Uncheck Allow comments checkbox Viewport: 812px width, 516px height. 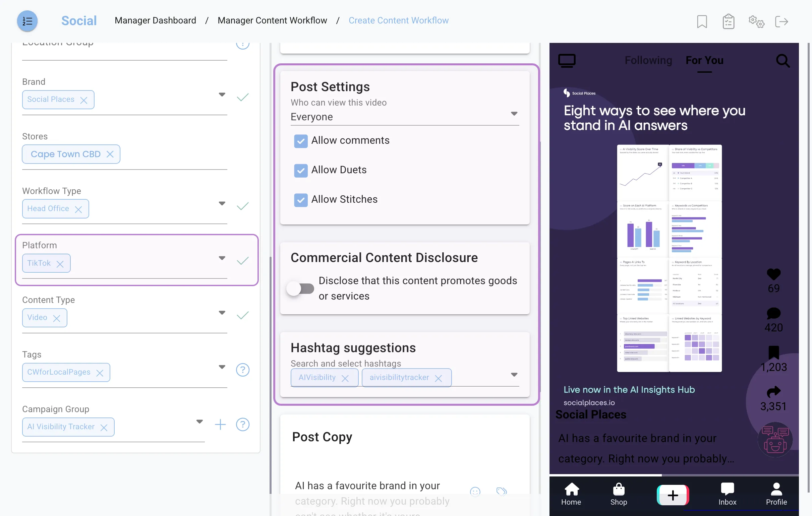pyautogui.click(x=300, y=141)
